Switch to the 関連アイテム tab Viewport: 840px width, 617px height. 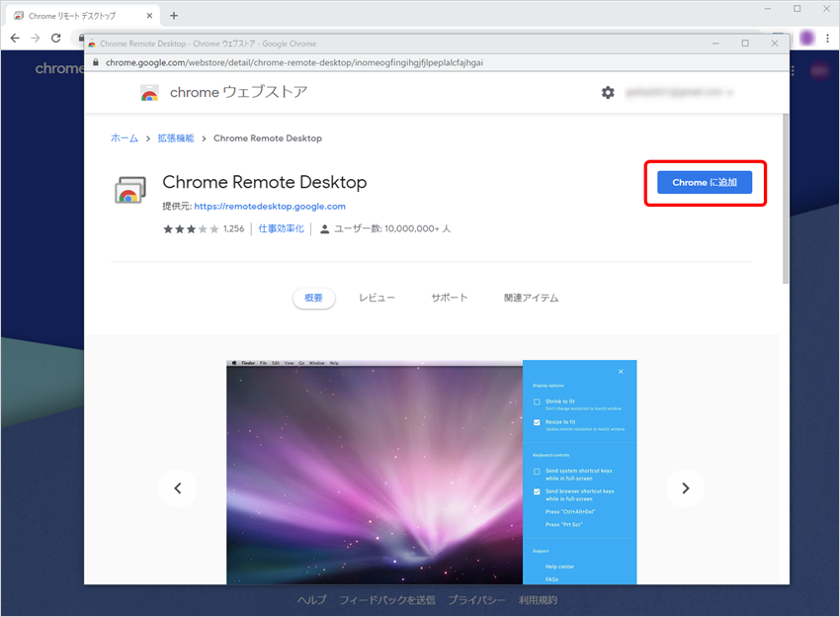pyautogui.click(x=531, y=298)
